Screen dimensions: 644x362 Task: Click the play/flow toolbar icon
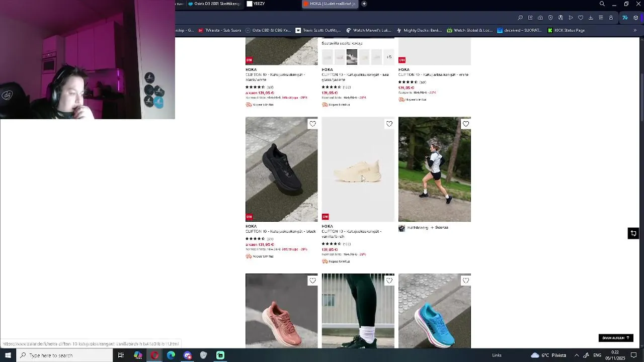click(571, 18)
